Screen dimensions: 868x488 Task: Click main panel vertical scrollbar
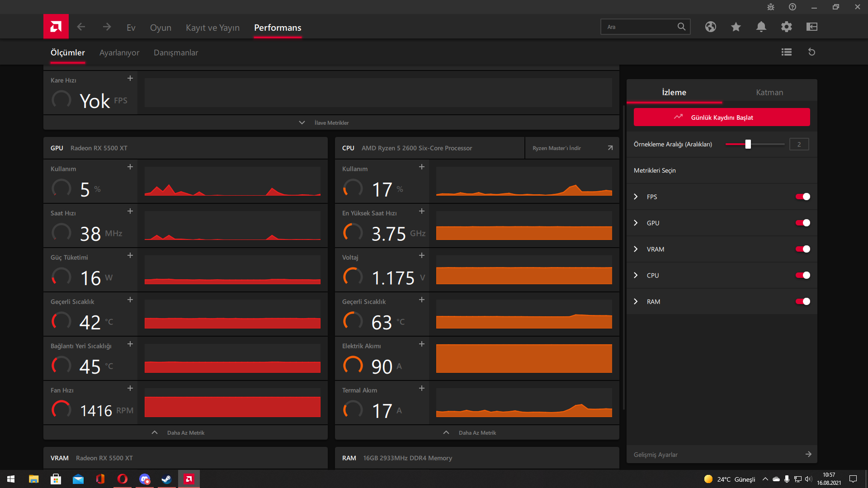click(624, 258)
